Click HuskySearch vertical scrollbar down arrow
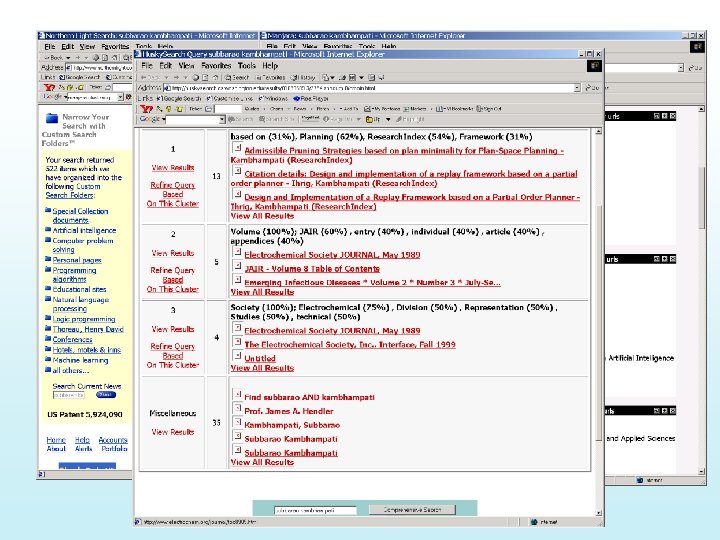Image resolution: width=720 pixels, height=540 pixels. 598,513
